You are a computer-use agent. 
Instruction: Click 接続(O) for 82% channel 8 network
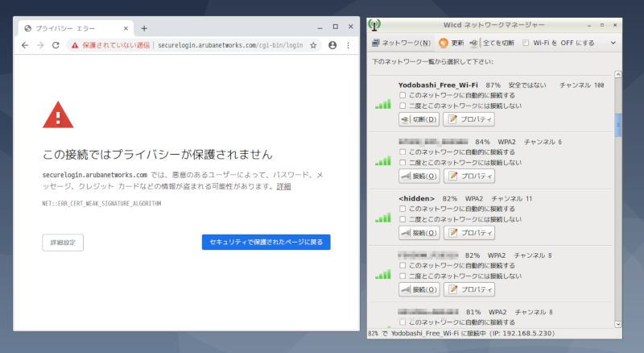419,289
